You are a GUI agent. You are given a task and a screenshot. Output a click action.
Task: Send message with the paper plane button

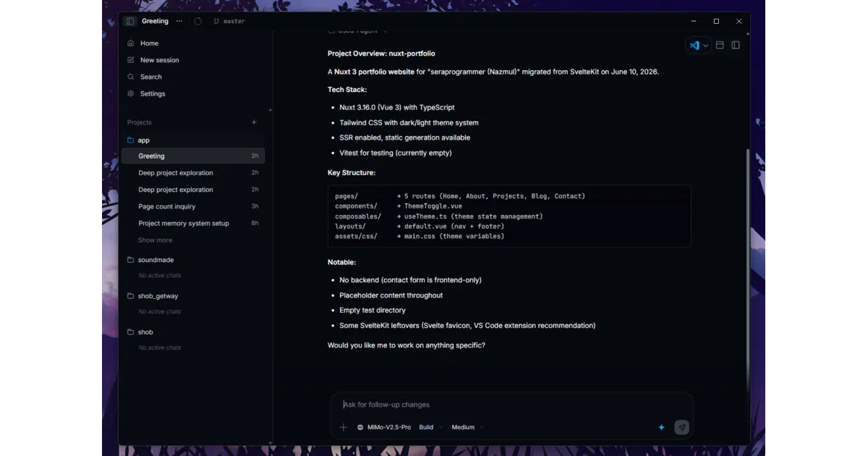[681, 427]
